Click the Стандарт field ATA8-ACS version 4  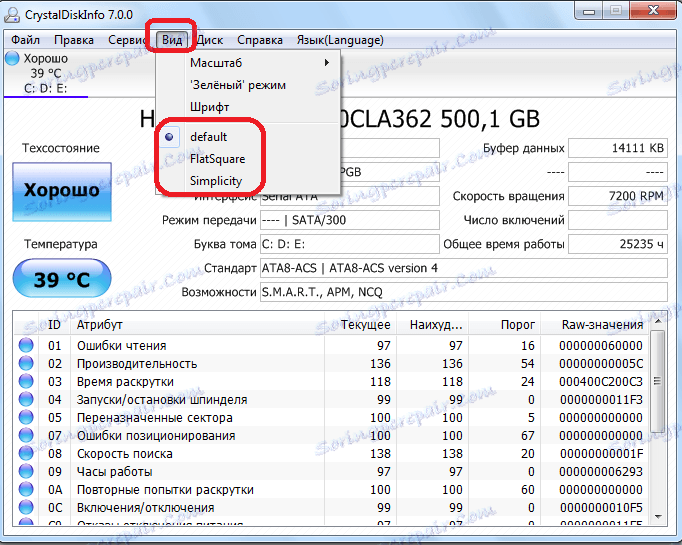tap(464, 268)
